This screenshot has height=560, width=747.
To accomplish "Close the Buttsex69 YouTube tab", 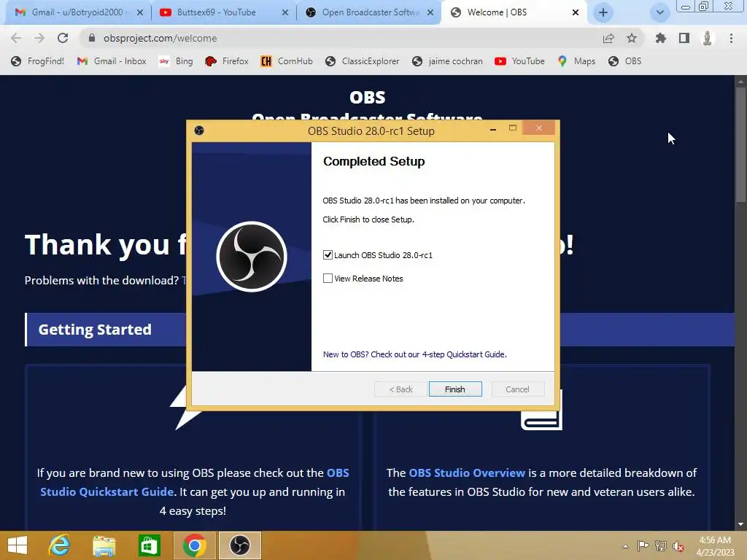I will click(285, 12).
